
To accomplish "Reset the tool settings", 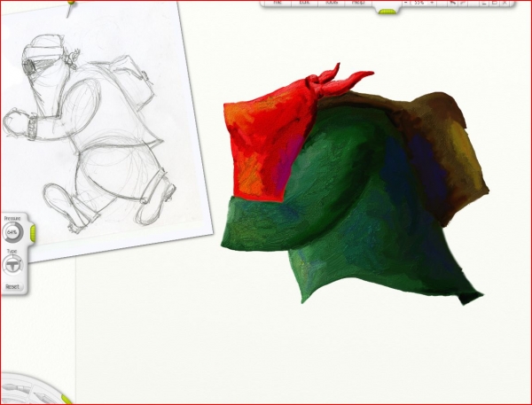I will [x=12, y=286].
